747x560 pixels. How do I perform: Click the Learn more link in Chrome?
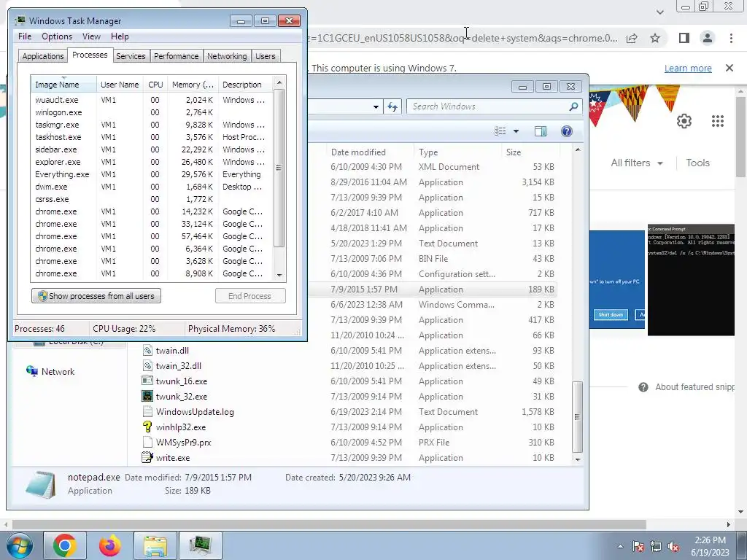[688, 68]
